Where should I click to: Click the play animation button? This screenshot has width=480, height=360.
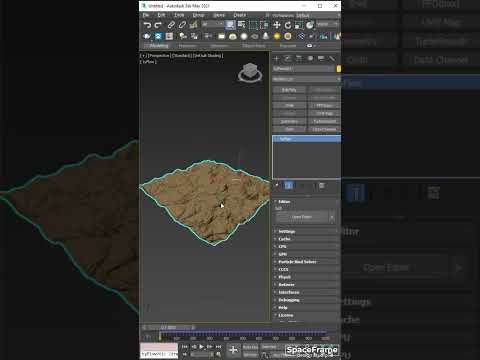[201, 347]
